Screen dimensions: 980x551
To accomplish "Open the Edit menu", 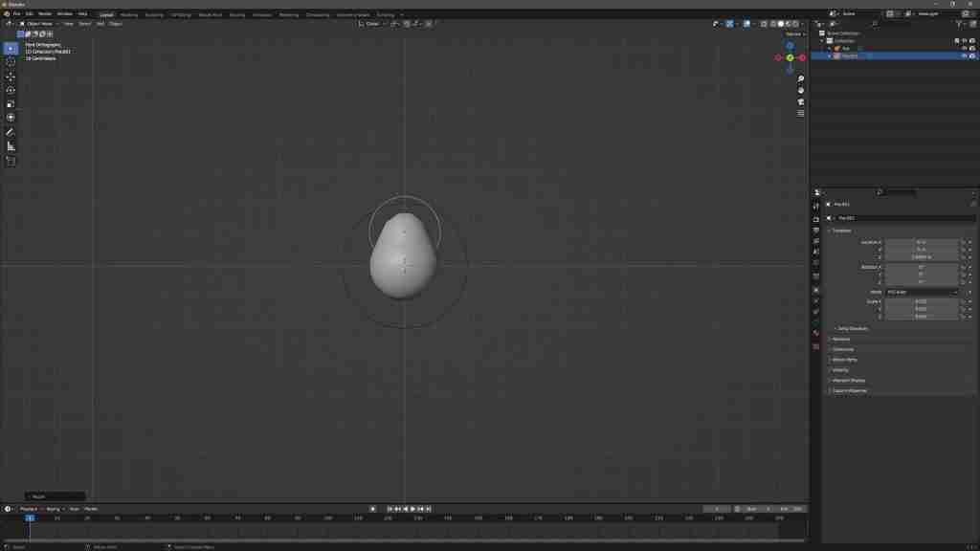I will pyautogui.click(x=29, y=13).
